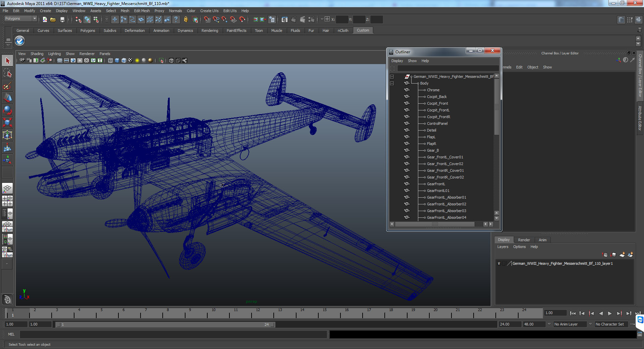Click frame 12 on the time slider
This screenshot has height=349, width=644.
pos(258,313)
